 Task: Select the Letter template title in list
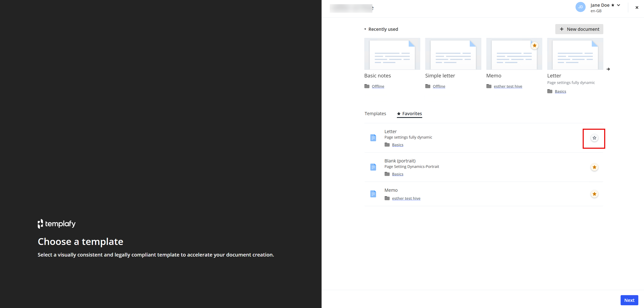coord(390,132)
